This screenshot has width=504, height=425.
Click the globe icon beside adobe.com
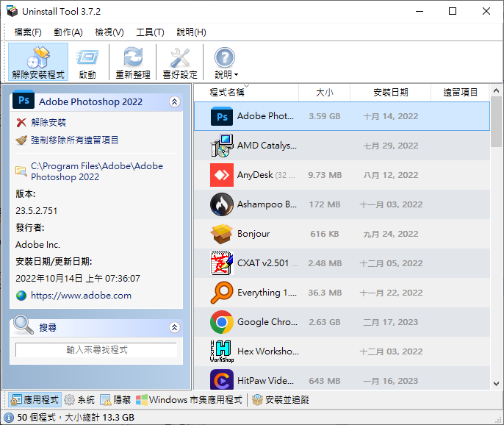click(21, 296)
